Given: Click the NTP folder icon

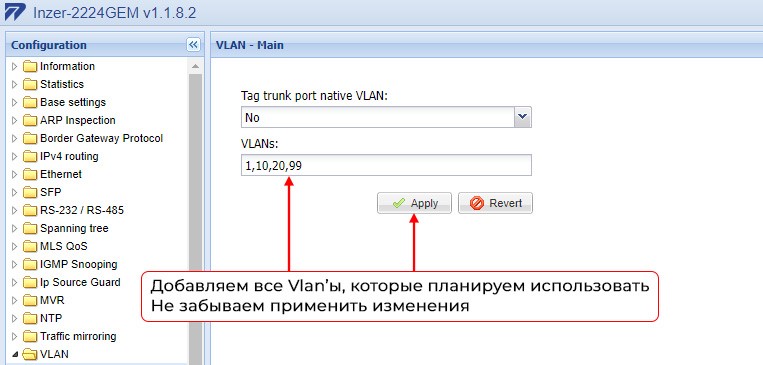Looking at the screenshot, I should (30, 318).
